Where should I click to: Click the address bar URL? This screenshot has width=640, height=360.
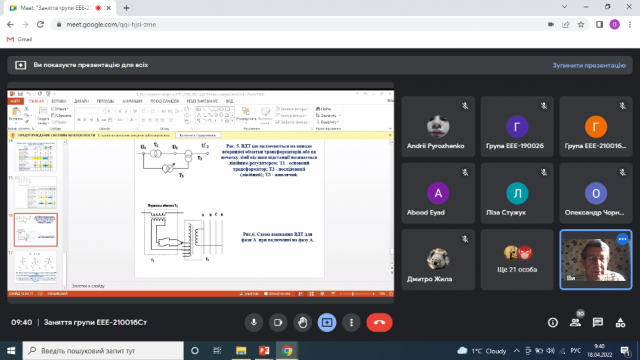tap(111, 24)
